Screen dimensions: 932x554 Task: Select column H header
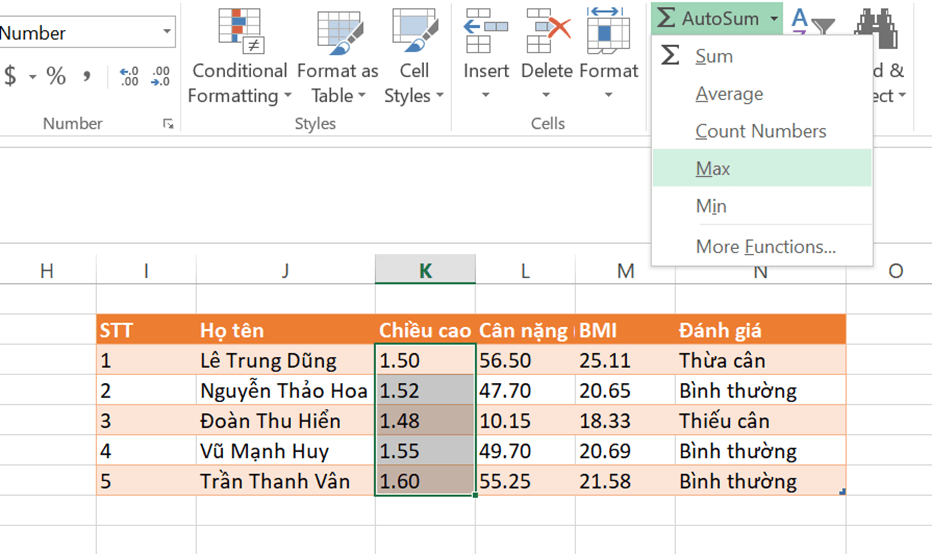(x=47, y=270)
